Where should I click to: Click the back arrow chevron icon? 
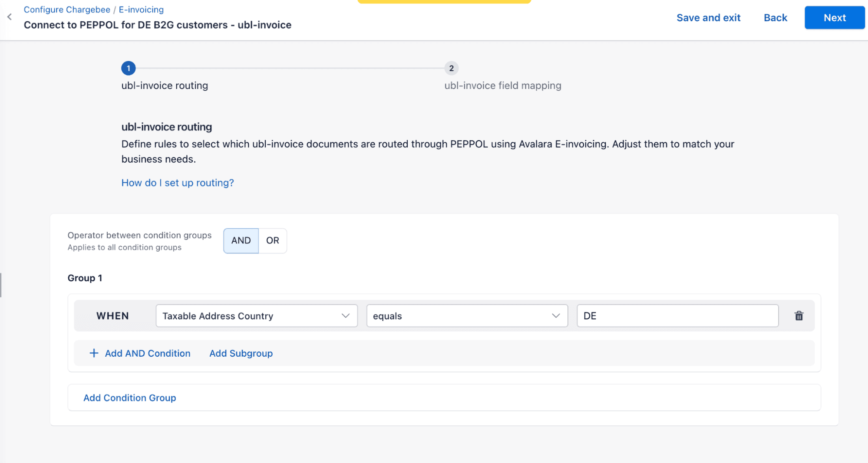coord(10,17)
